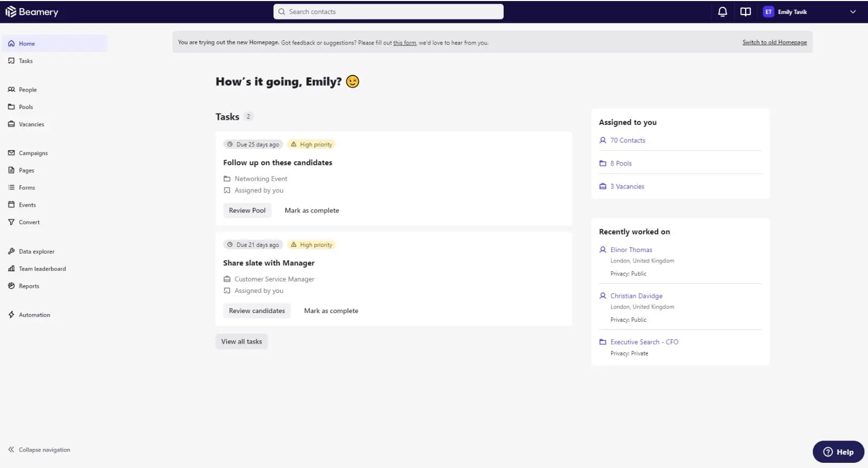Mark Share slate with Manager as complete
Viewport: 868px width, 468px height.
tap(331, 310)
